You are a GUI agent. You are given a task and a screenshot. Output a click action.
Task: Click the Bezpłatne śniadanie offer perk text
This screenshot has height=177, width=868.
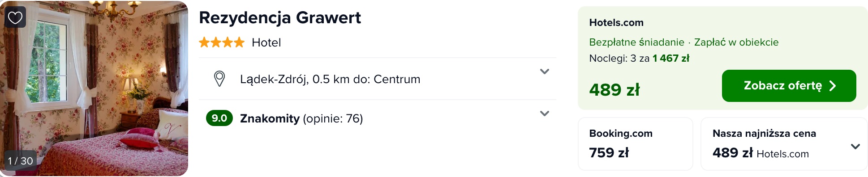(x=636, y=42)
